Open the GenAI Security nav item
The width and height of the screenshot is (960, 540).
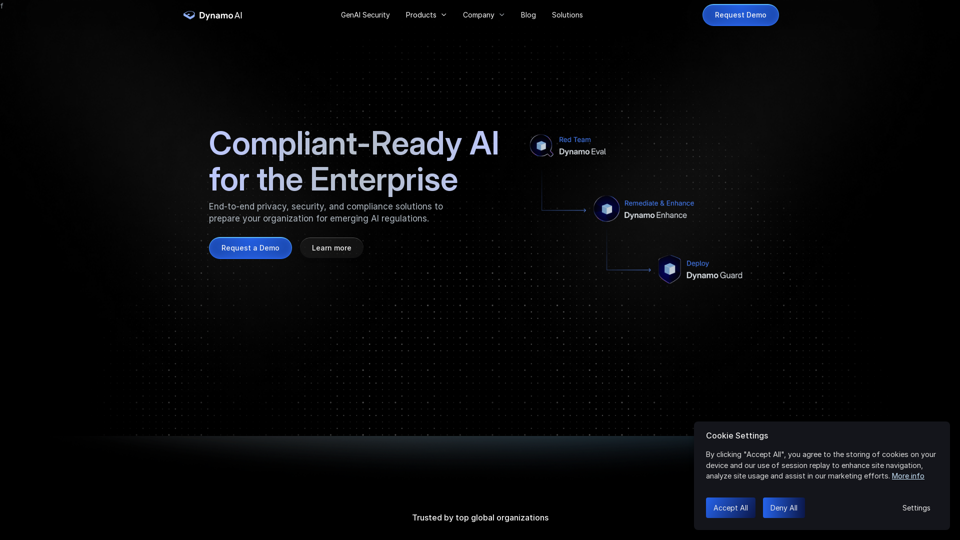[365, 15]
